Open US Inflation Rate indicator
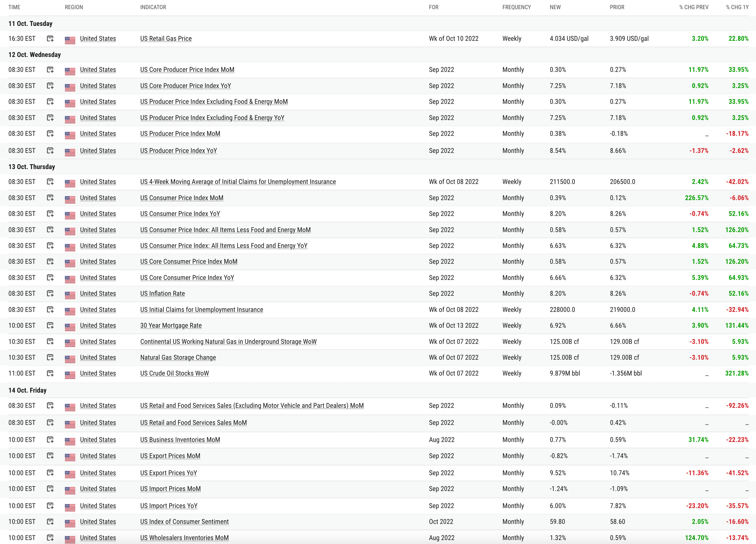 (163, 294)
